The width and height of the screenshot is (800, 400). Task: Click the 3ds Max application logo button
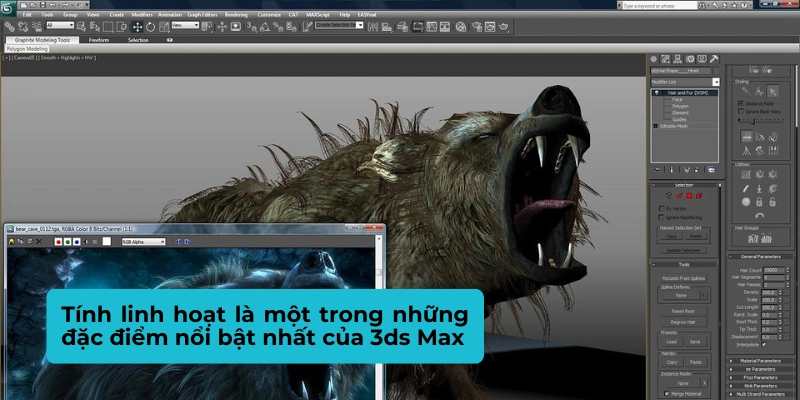click(x=9, y=9)
